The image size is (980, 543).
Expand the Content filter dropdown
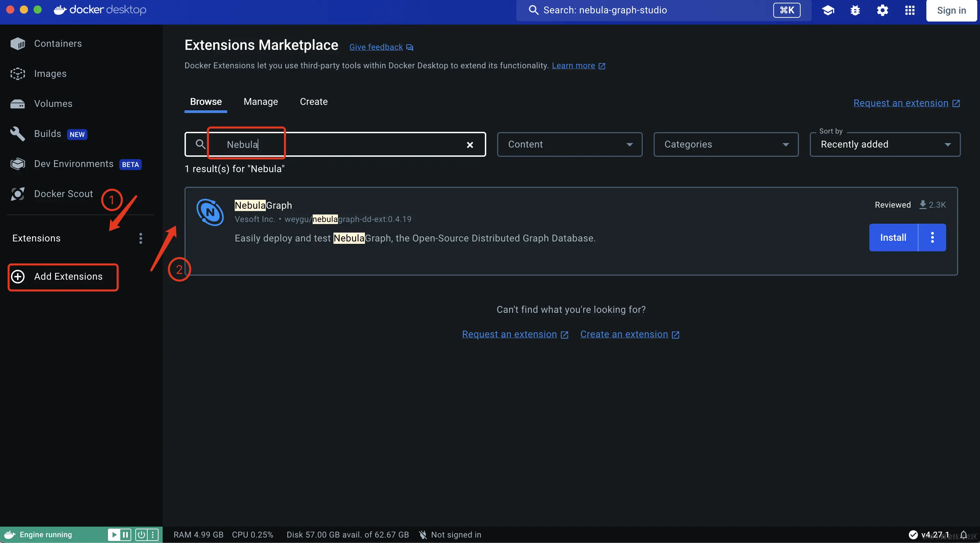pos(570,144)
